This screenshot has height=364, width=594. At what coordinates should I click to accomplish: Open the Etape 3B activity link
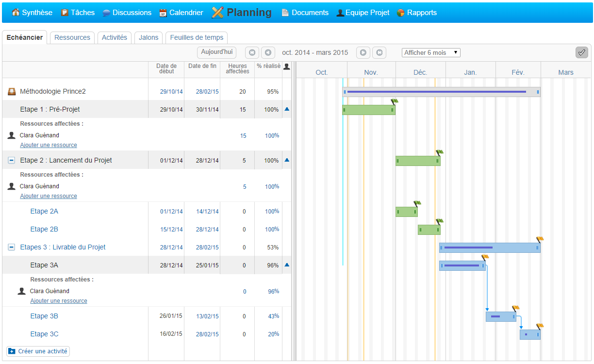pos(44,316)
